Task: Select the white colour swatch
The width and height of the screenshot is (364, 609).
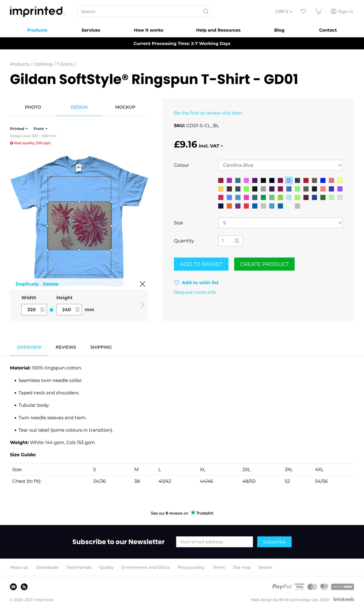Action: (289, 206)
